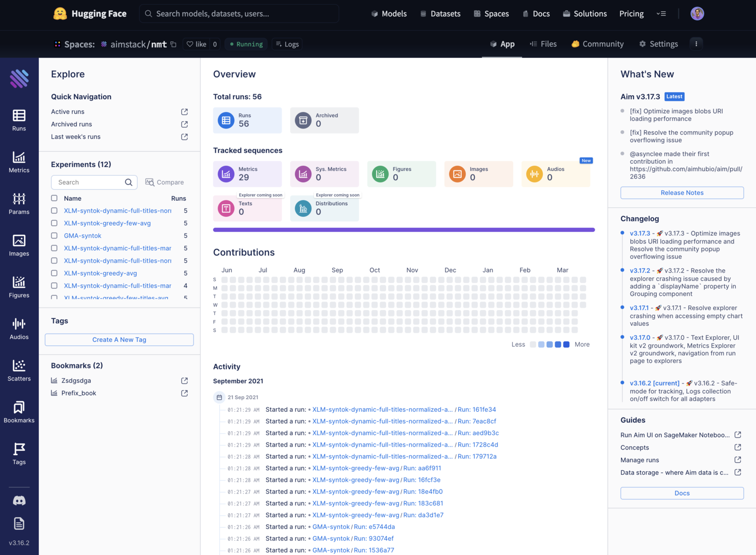The image size is (756, 555).
Task: Expand the Hugging Face more menu
Action: point(661,14)
